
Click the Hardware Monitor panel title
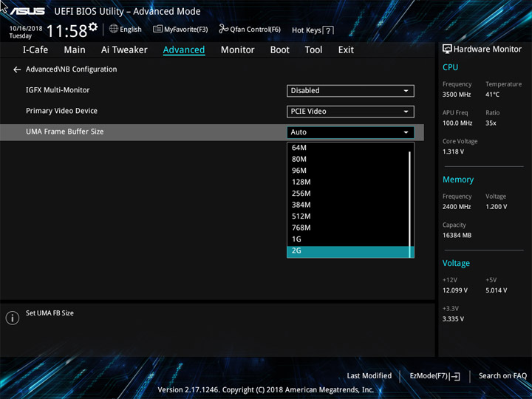click(487, 50)
